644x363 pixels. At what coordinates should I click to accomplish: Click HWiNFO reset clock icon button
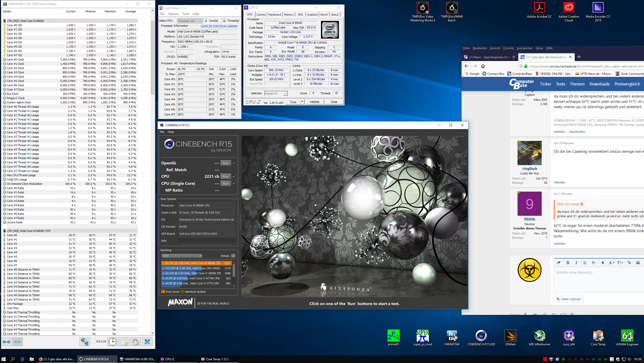click(x=112, y=342)
